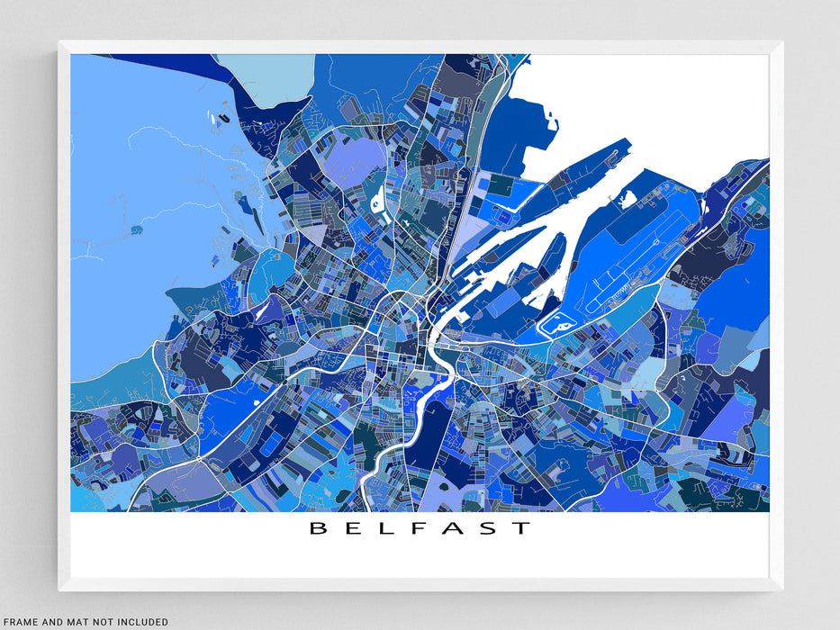The height and width of the screenshot is (630, 840).
Task: Click the 'Frame and mat not included' caption
Action: point(84,622)
